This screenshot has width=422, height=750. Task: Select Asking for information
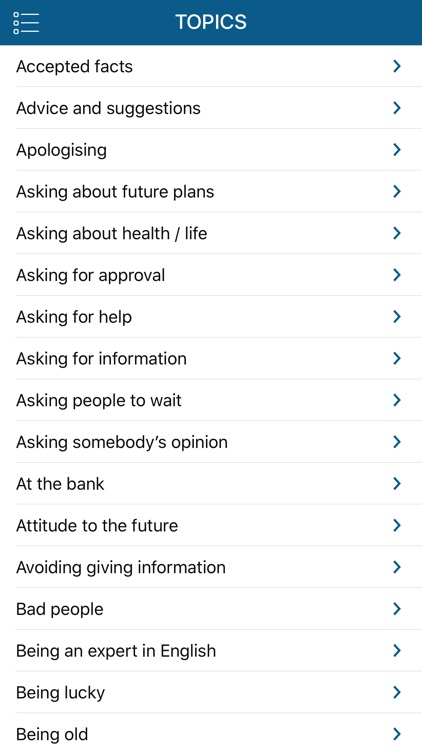[x=211, y=358]
